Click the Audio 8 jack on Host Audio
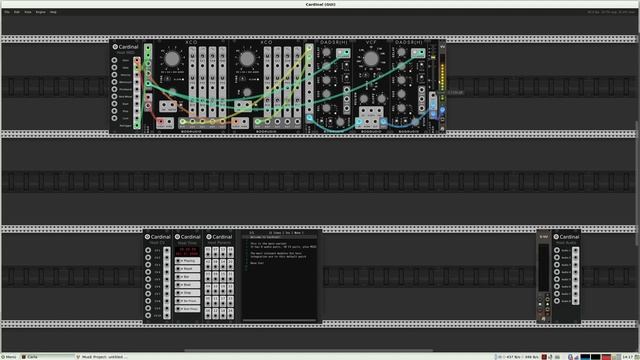Image resolution: width=640 pixels, height=360 pixels. pyautogui.click(x=557, y=301)
